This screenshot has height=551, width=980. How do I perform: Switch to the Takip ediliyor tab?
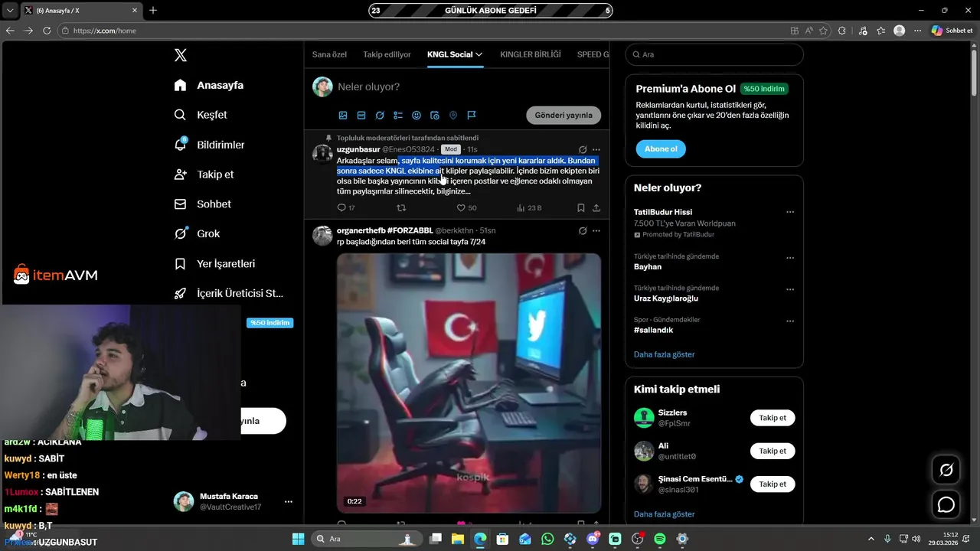pyautogui.click(x=387, y=54)
